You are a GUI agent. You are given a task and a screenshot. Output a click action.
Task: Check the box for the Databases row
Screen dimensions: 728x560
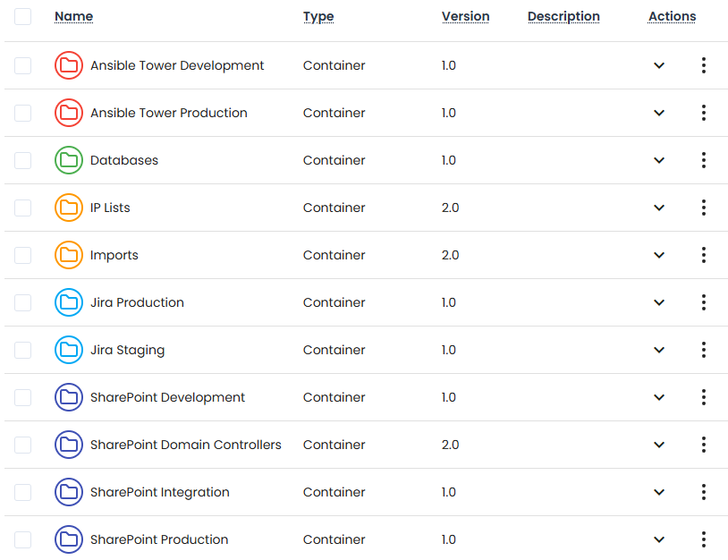(x=22, y=160)
